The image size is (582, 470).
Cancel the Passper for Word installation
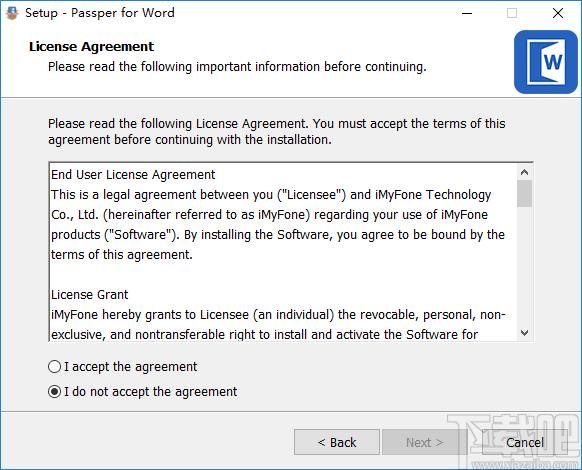coord(524,442)
